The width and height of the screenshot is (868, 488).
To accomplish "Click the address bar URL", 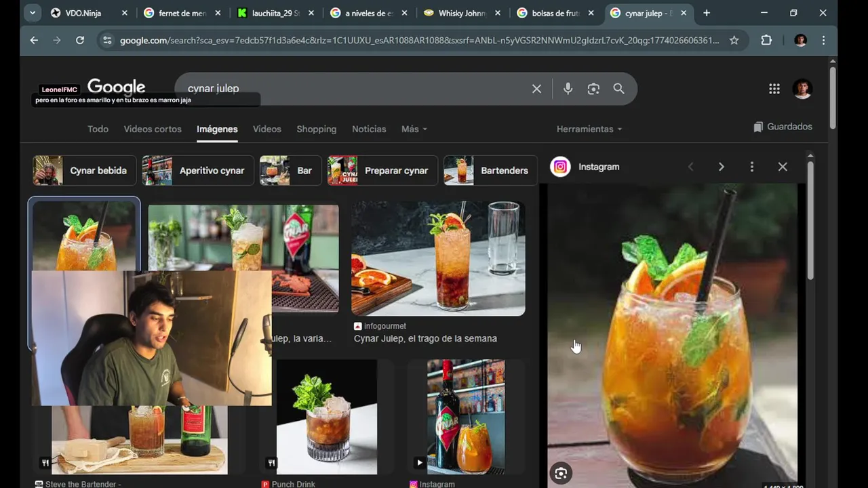I will 419,41.
